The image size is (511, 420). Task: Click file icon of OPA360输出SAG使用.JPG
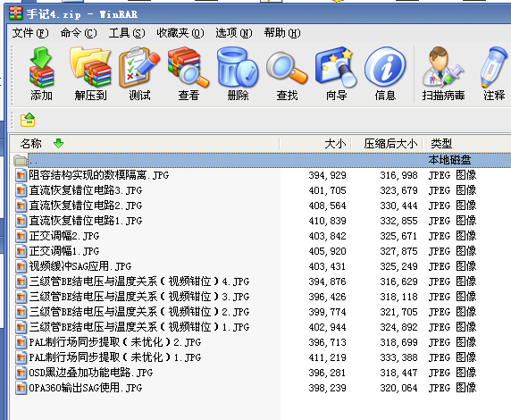tap(21, 388)
